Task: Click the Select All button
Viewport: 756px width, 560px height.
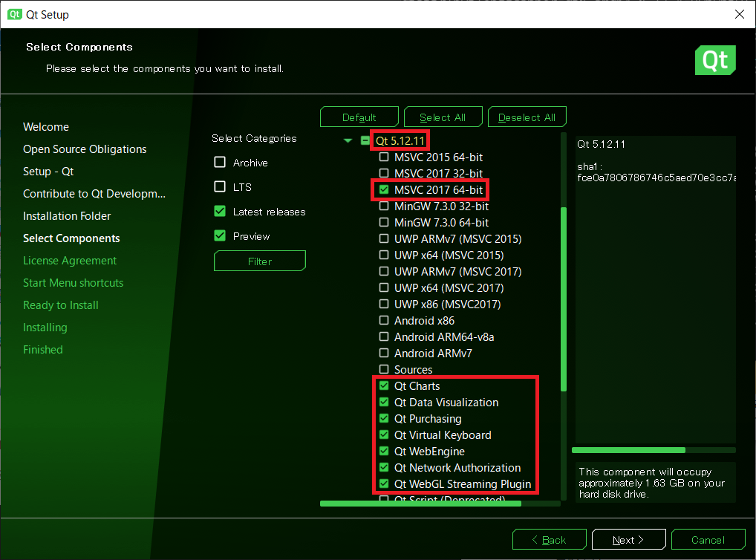Action: tap(443, 117)
